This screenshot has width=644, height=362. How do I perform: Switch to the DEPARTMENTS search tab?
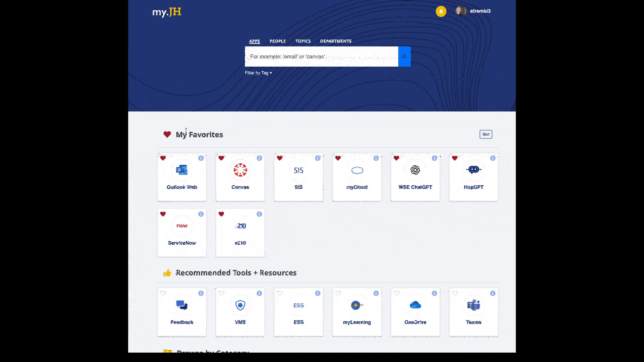(x=336, y=41)
